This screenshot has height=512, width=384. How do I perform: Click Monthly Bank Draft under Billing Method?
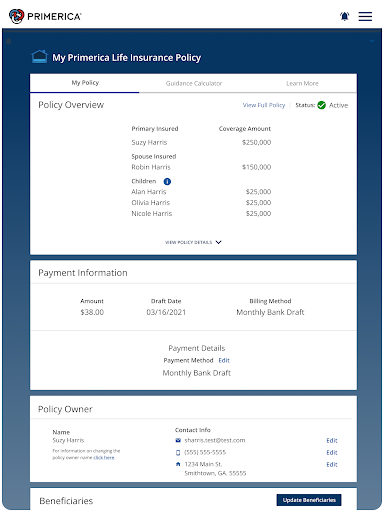270,312
